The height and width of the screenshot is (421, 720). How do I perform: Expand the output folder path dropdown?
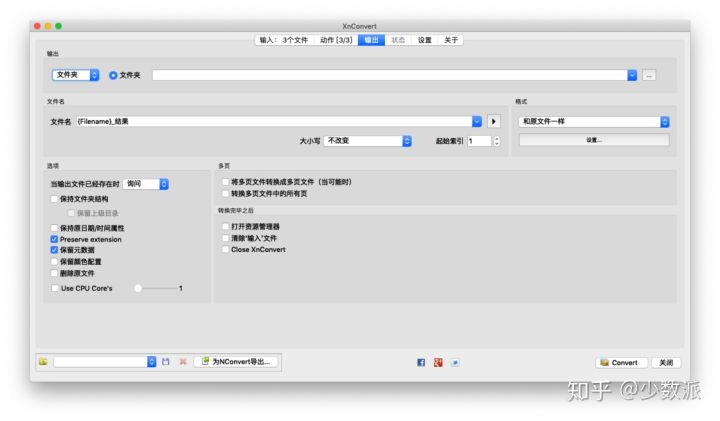[632, 75]
